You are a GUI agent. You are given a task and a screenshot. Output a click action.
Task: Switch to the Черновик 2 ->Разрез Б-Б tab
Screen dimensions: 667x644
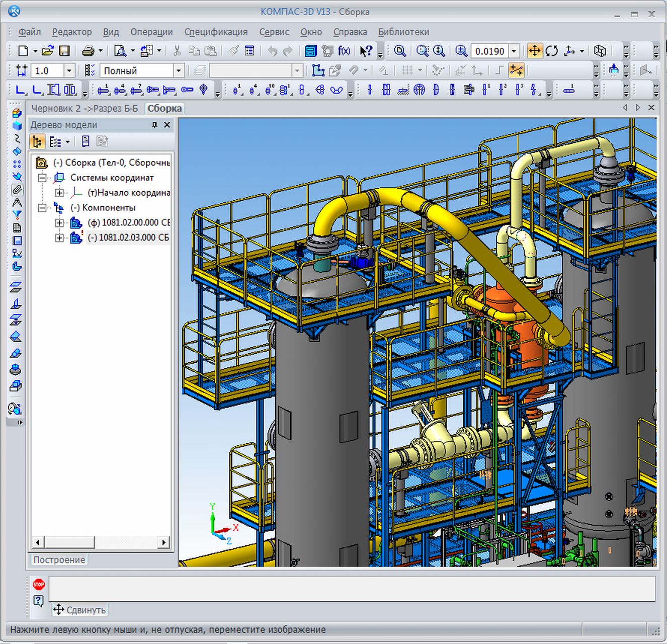(x=85, y=108)
